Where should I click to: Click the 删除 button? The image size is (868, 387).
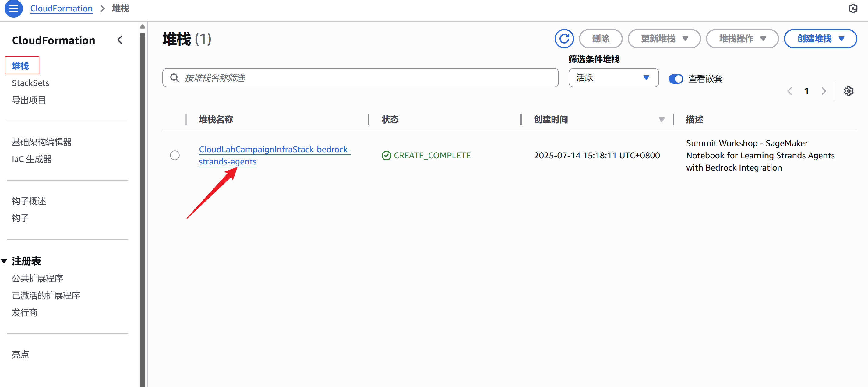(601, 39)
